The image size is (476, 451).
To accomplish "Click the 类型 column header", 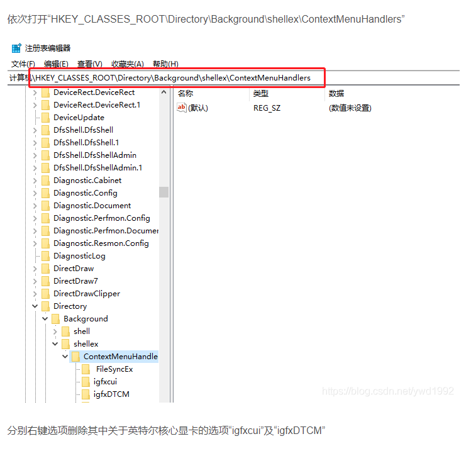I will tap(260, 93).
